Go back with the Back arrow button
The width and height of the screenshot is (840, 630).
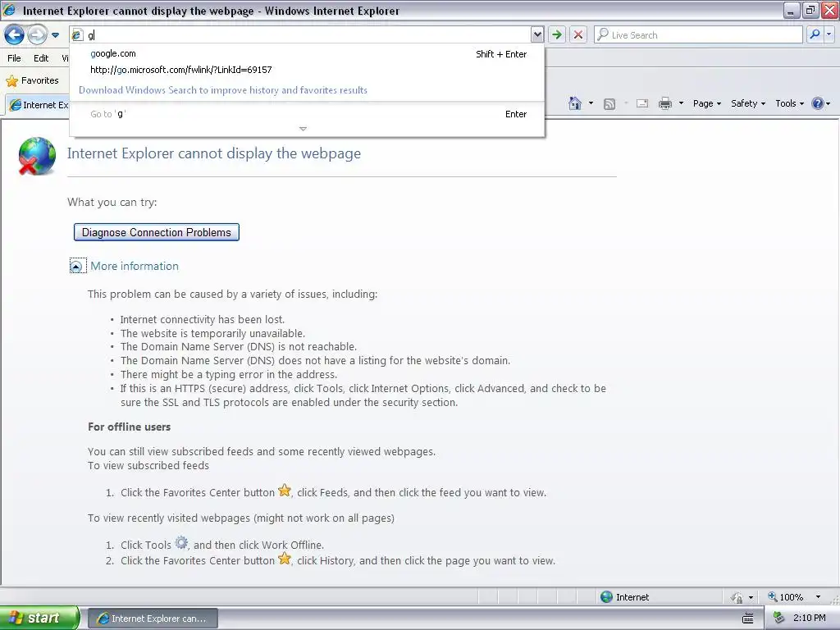coord(14,35)
